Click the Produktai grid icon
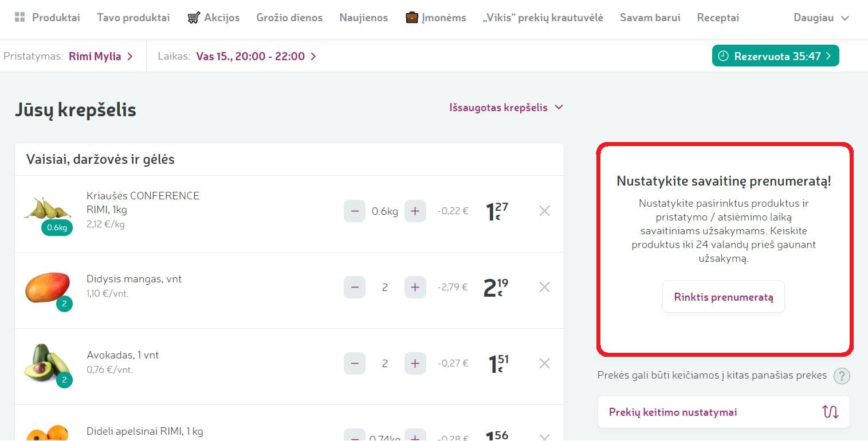This screenshot has width=868, height=441. pos(20,17)
